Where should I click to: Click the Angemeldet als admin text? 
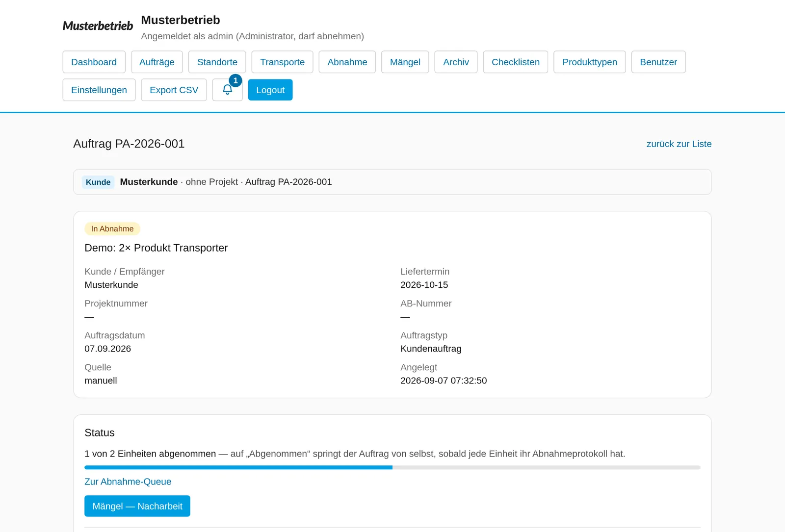253,36
